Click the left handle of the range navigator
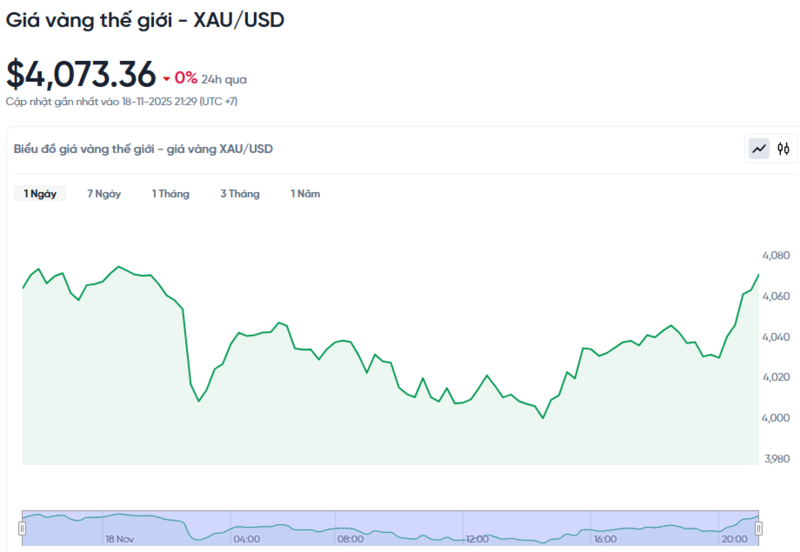Screen dimensions: 800x552 23,527
